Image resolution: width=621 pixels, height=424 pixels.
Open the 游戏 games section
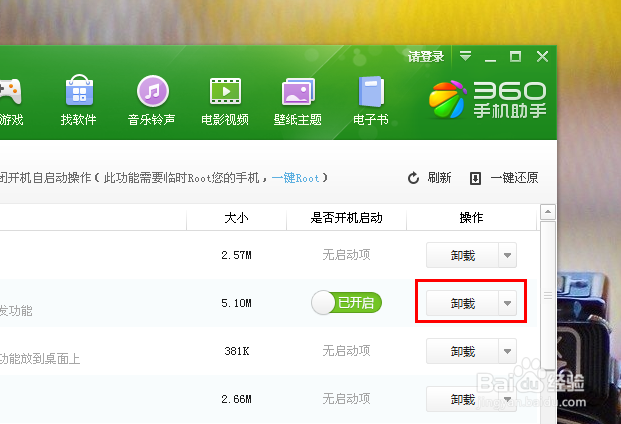11,101
